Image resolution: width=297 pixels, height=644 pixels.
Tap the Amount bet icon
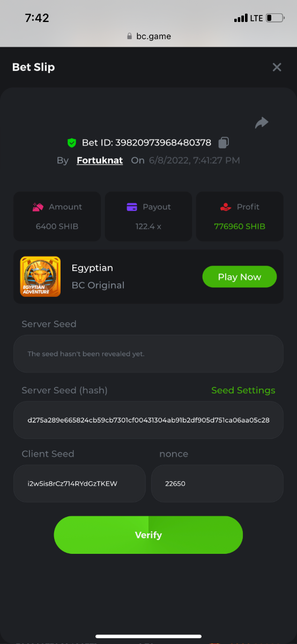pos(38,207)
